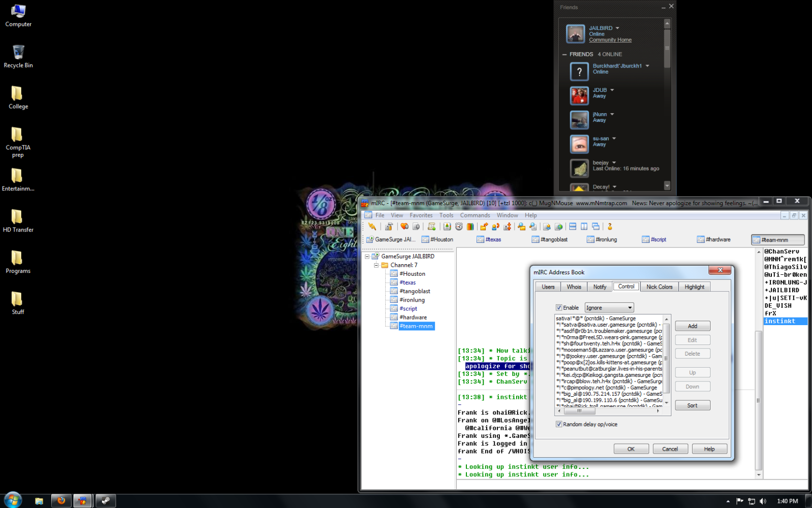Open the Colors toolbar icon

point(470,227)
